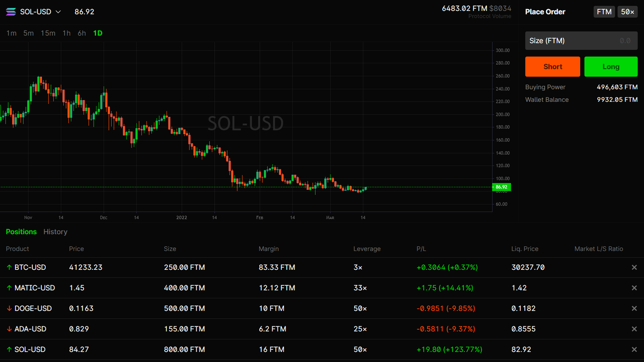The image size is (644, 362).
Task: Click the 86.92 current price tag on axis
Action: click(501, 187)
